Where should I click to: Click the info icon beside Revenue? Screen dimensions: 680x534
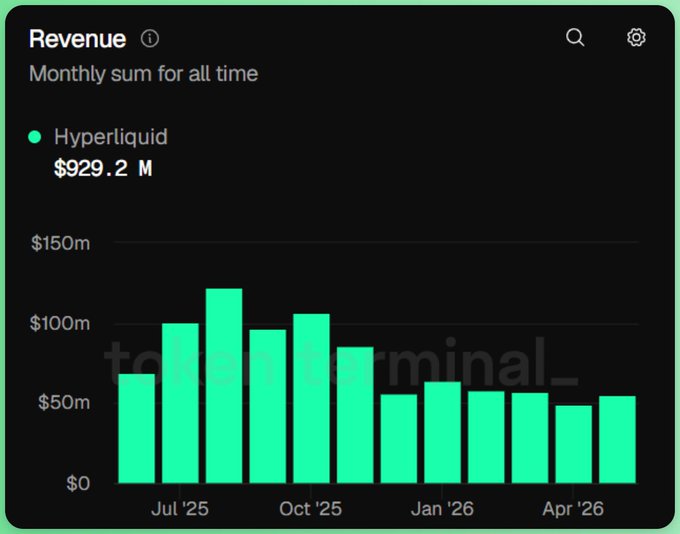[150, 39]
